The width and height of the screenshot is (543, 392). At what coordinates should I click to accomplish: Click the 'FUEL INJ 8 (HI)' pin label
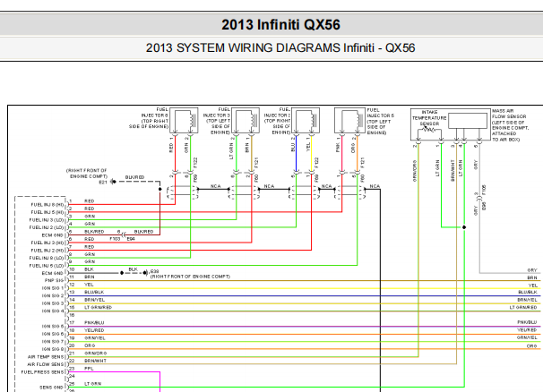(x=47, y=205)
